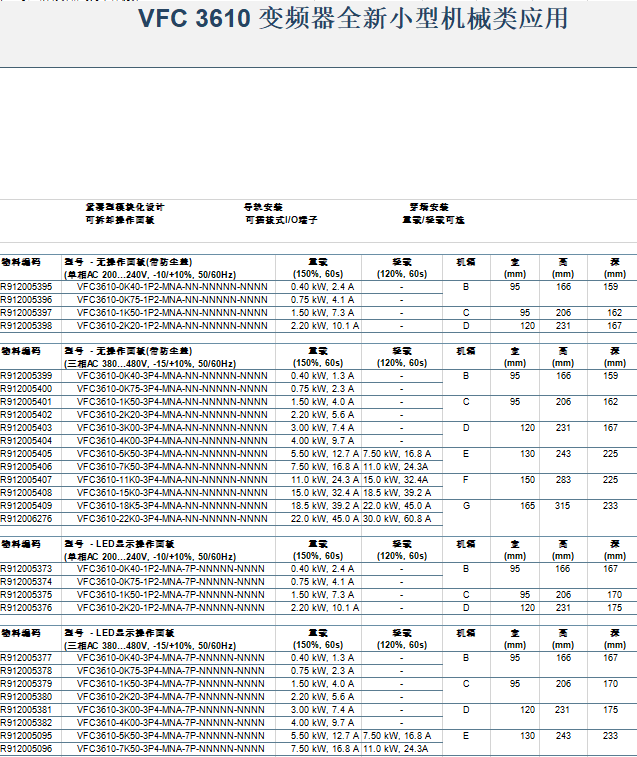Click the title VFC 3610 变频器全新小型机械类应用

pyautogui.click(x=353, y=18)
